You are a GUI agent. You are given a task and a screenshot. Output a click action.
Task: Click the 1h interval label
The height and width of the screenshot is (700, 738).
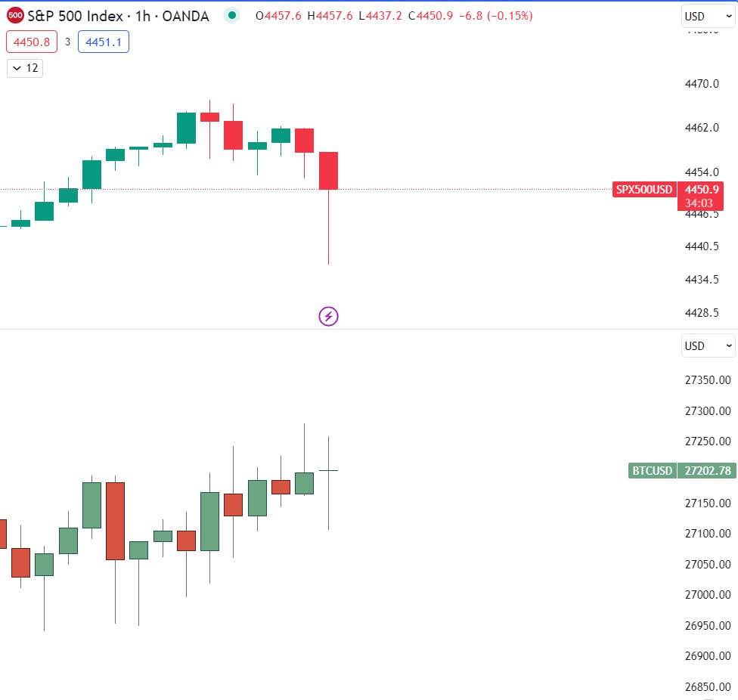coord(143,16)
